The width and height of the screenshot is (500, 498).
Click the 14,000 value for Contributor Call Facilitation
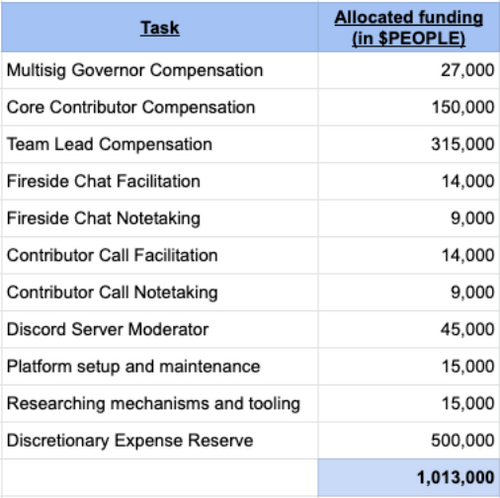coord(468,256)
